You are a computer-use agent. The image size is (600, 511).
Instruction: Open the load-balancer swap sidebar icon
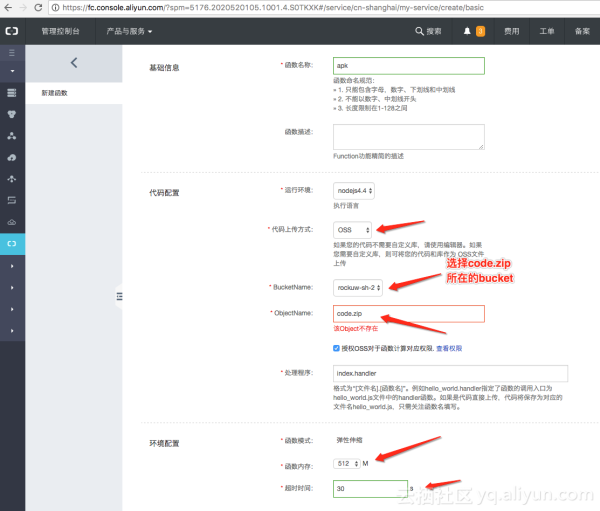coord(12,200)
